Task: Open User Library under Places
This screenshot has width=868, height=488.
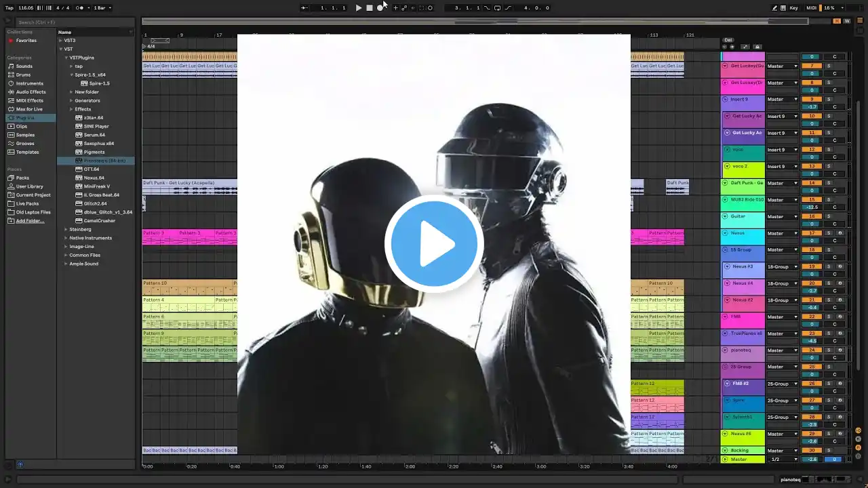Action: (30, 186)
